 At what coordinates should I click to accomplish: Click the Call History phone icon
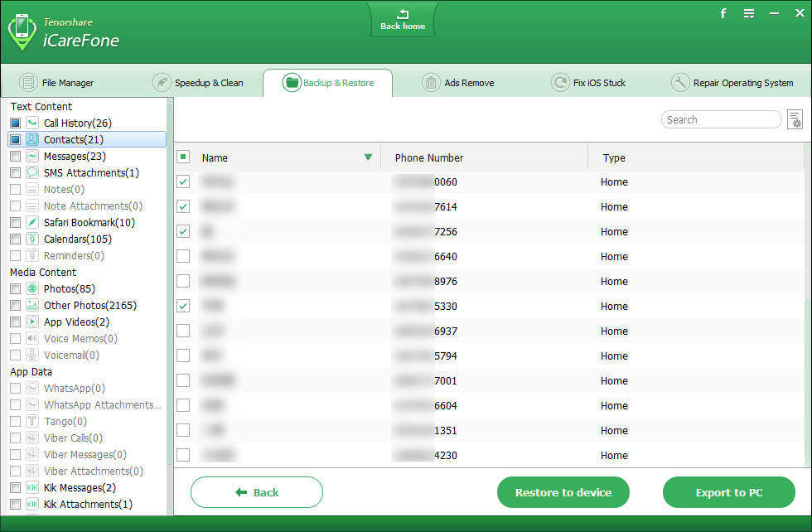click(32, 123)
